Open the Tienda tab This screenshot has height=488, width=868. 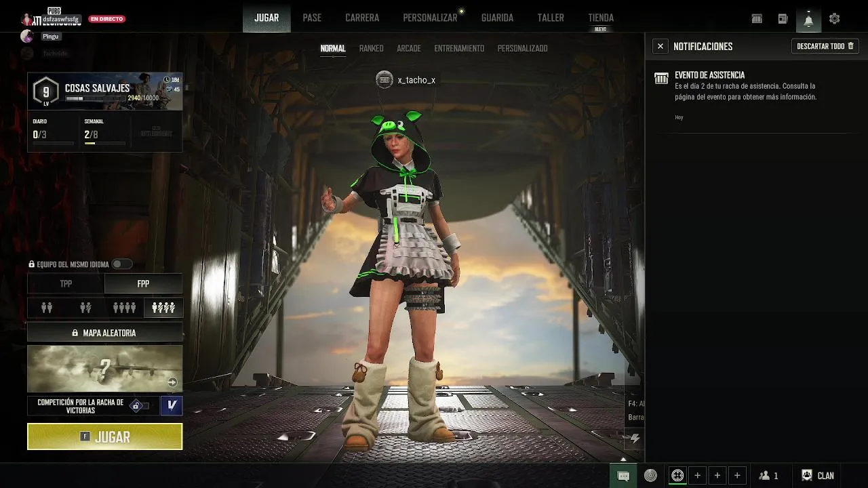click(601, 18)
